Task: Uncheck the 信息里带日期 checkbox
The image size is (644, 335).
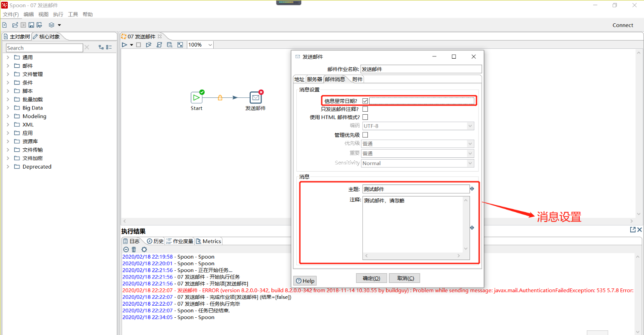Action: (365, 101)
